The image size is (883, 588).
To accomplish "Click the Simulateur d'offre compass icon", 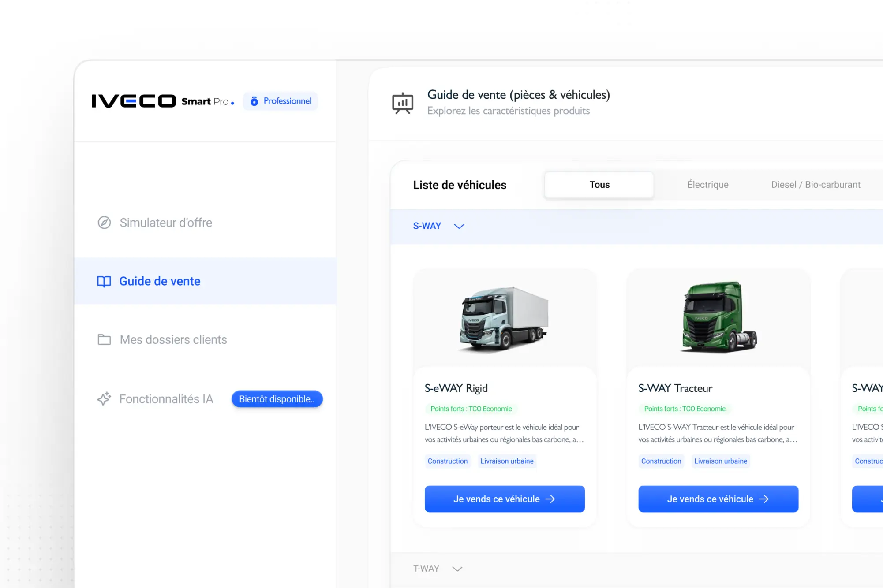I will click(x=104, y=223).
